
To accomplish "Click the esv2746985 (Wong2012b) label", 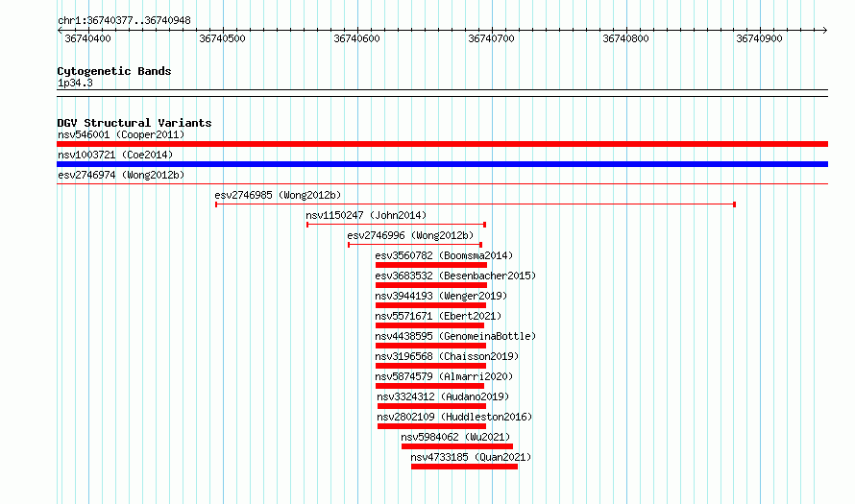I will pos(278,195).
